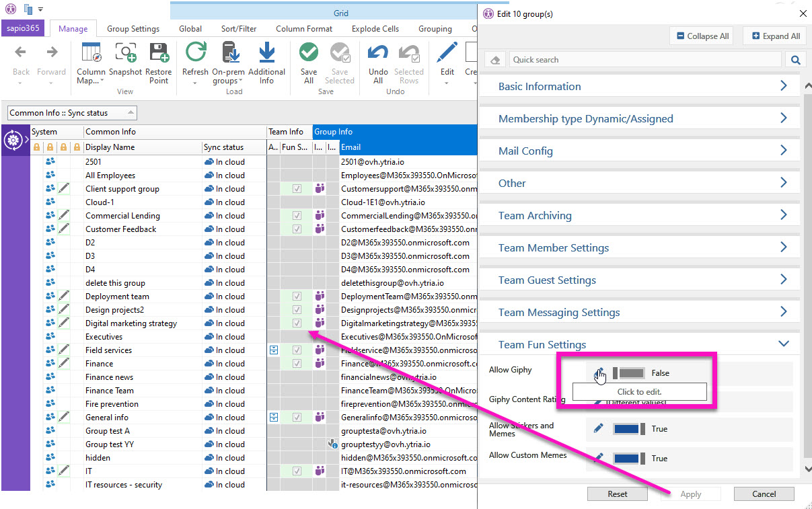812x509 pixels.
Task: Expand the Basic Information section
Action: point(783,86)
